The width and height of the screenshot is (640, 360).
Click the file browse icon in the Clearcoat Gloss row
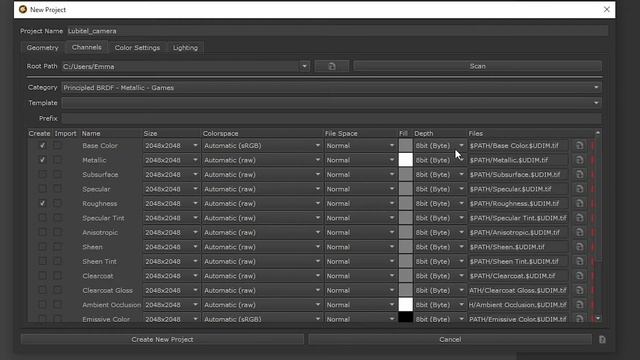tap(579, 291)
